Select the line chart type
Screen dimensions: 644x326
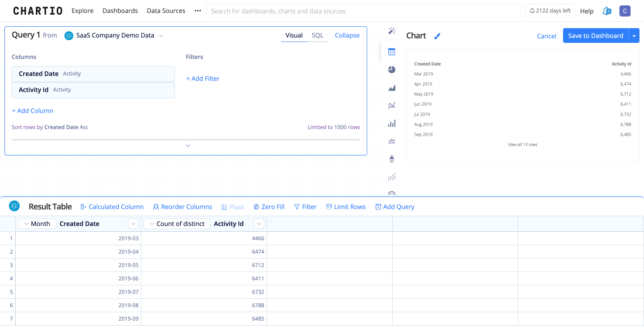[392, 106]
